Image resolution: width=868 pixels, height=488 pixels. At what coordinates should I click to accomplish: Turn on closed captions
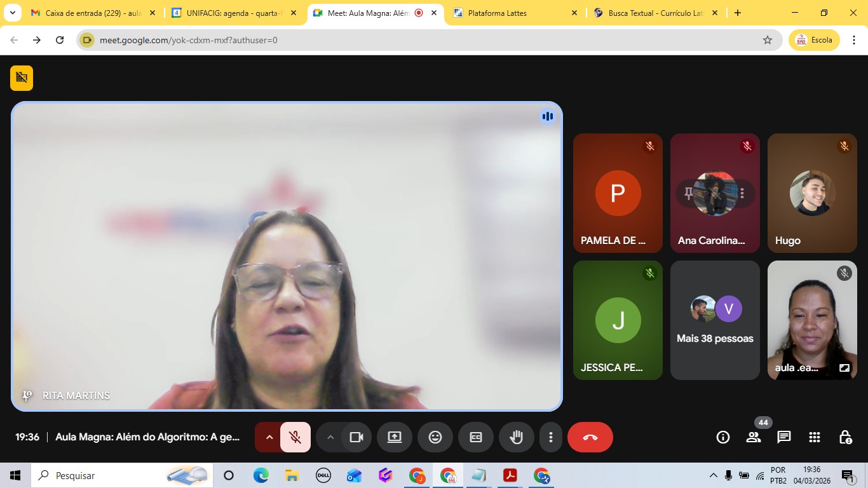[475, 437]
